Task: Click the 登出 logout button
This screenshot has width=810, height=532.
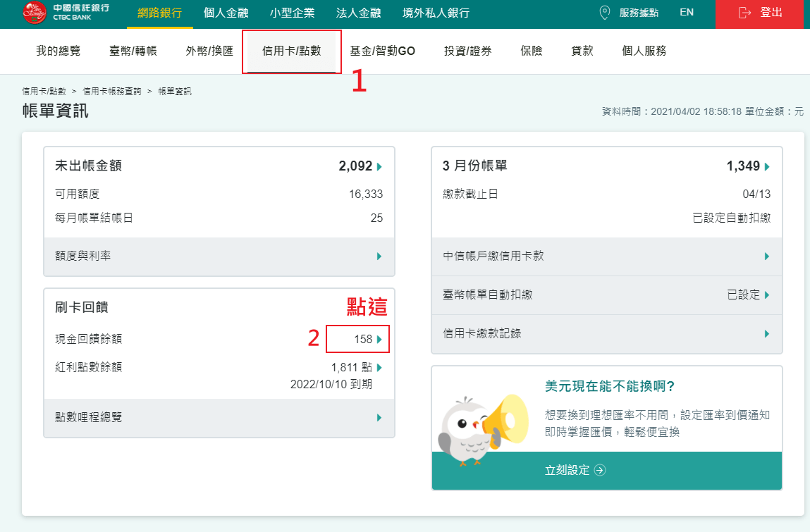Action: [760, 14]
